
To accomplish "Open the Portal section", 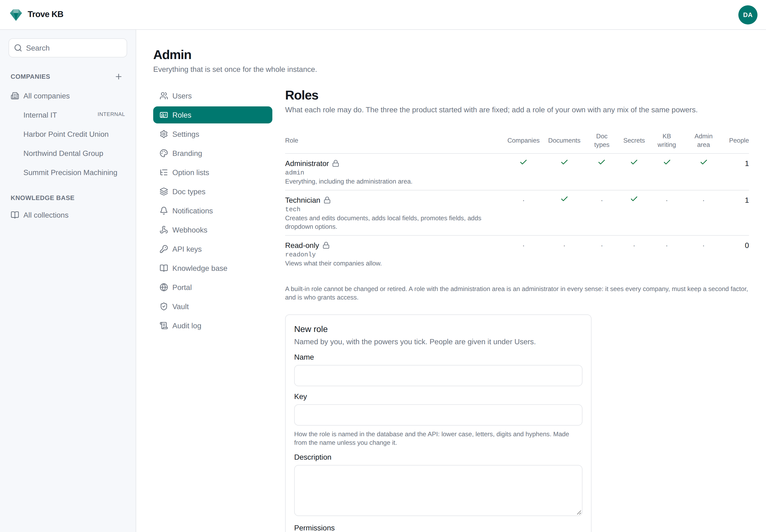I will pyautogui.click(x=213, y=287).
